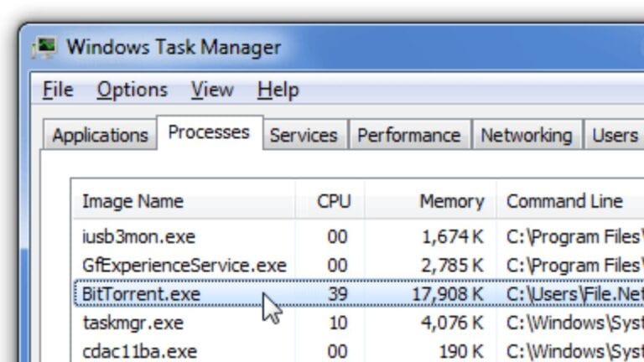Image resolution: width=644 pixels, height=362 pixels.
Task: Open the View menu
Action: pyautogui.click(x=211, y=90)
